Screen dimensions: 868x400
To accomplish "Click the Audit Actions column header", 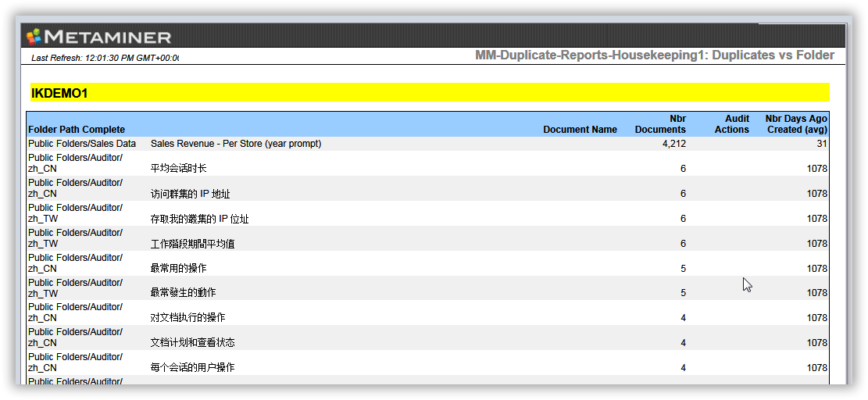I will click(x=732, y=124).
